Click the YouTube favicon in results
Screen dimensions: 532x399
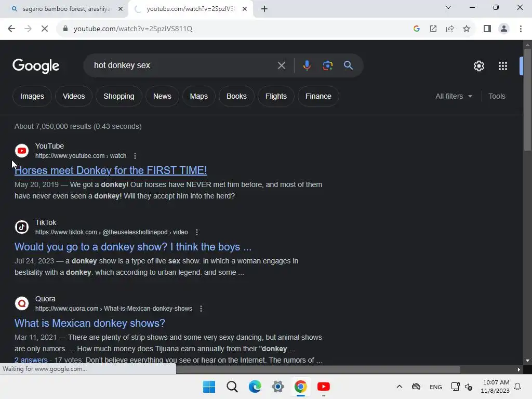(22, 151)
